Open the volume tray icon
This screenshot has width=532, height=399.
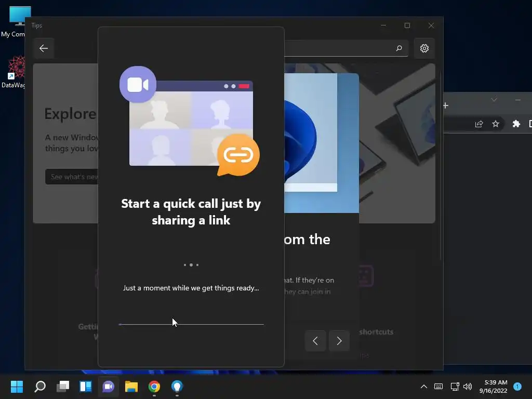(468, 387)
